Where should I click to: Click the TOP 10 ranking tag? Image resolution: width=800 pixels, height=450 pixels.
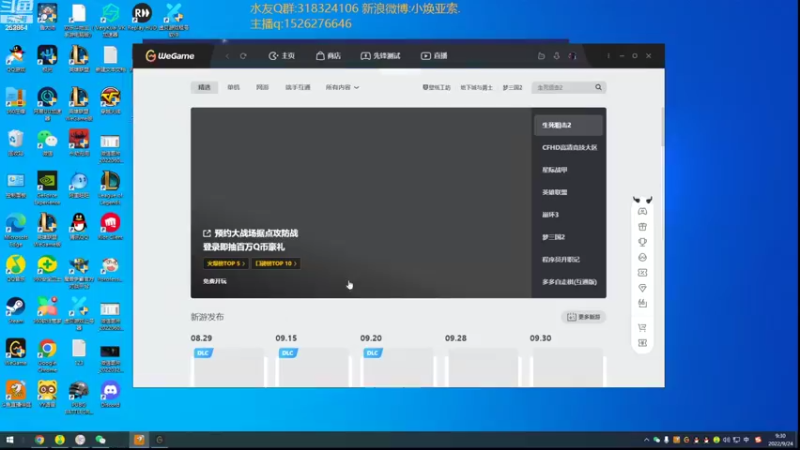pos(276,263)
